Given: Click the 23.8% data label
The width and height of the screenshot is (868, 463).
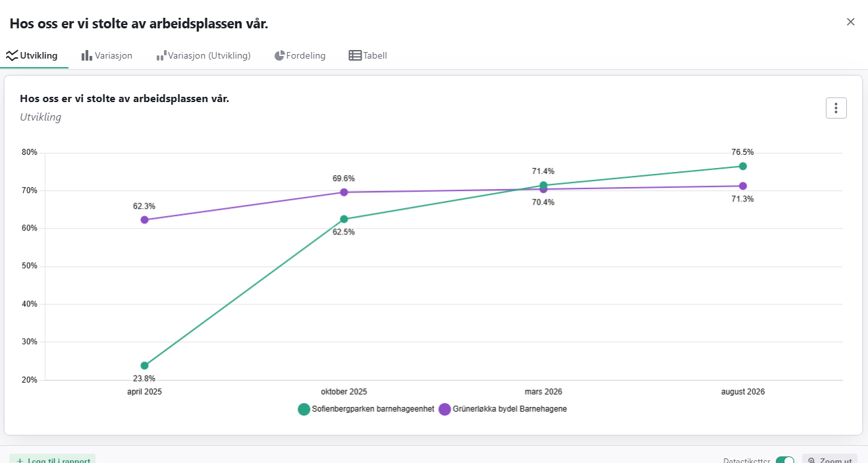Looking at the screenshot, I should click(144, 379).
